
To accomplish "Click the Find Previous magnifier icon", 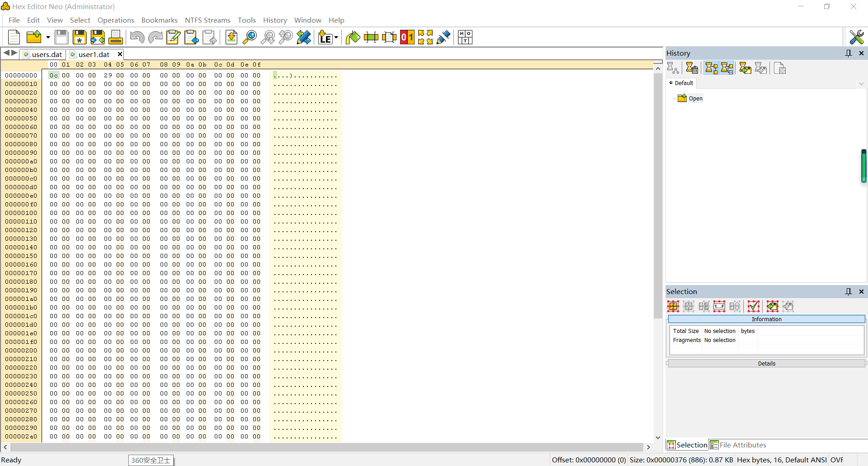I will pyautogui.click(x=286, y=37).
